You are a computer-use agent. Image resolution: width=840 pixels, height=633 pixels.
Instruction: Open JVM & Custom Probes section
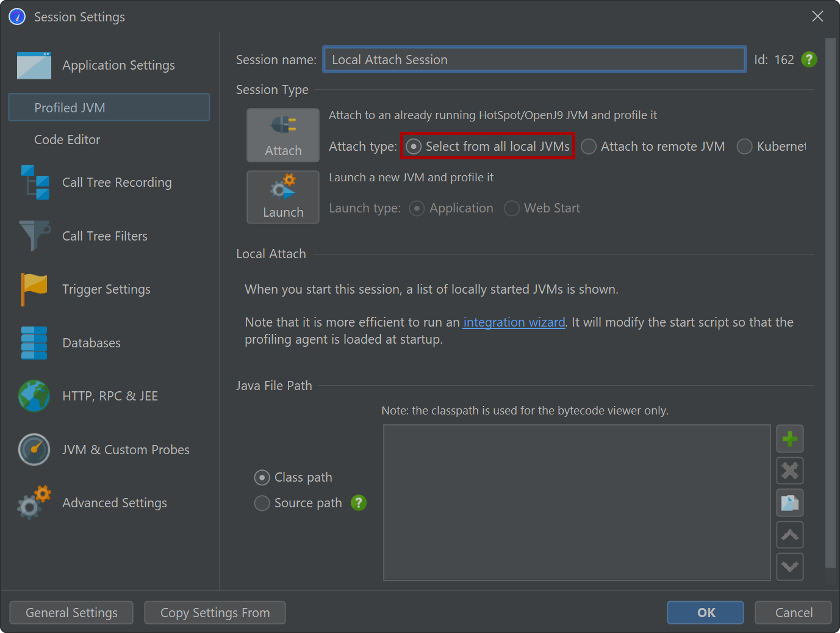[x=125, y=450]
